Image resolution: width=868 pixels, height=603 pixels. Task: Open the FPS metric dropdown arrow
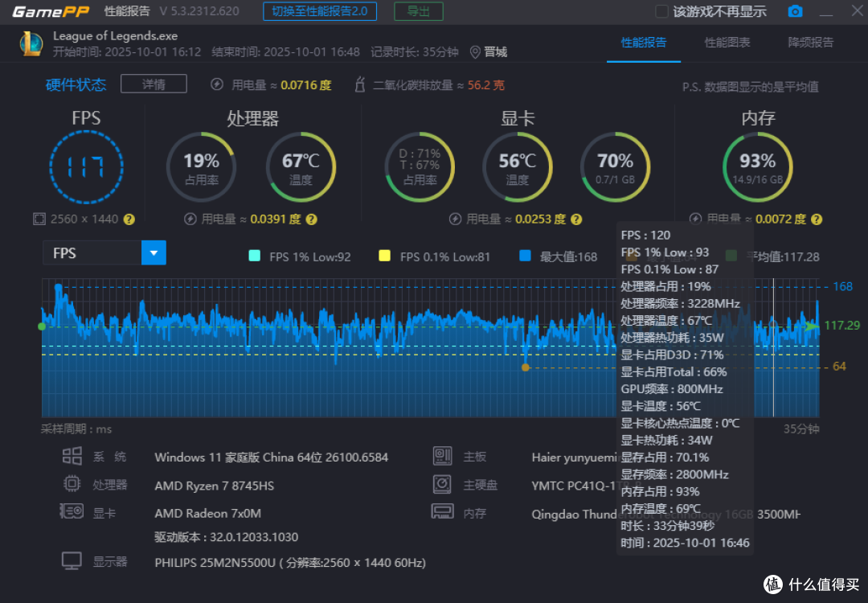154,253
